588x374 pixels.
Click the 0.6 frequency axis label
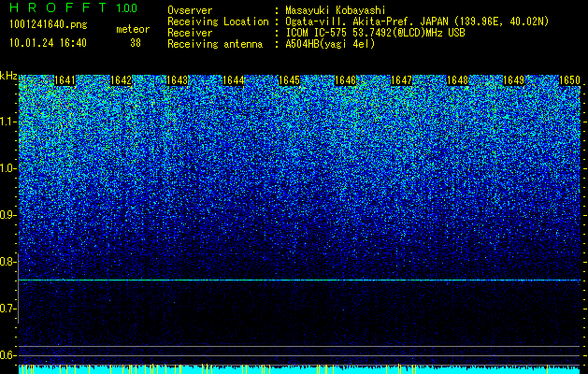pyautogui.click(x=8, y=355)
